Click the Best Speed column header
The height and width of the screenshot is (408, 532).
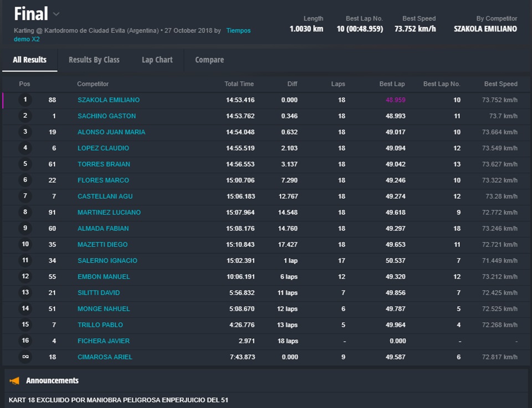click(x=500, y=84)
